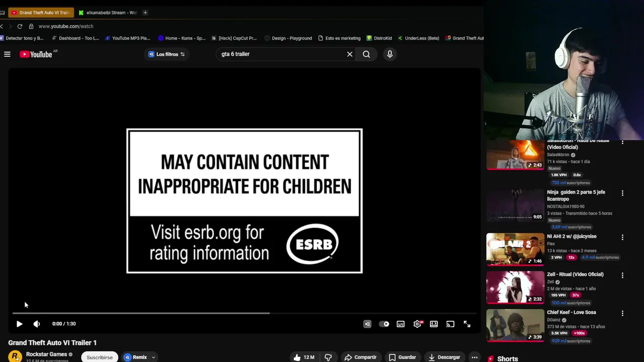The image size is (644, 362).
Task: Open a new browser tab
Action: pyautogui.click(x=145, y=13)
